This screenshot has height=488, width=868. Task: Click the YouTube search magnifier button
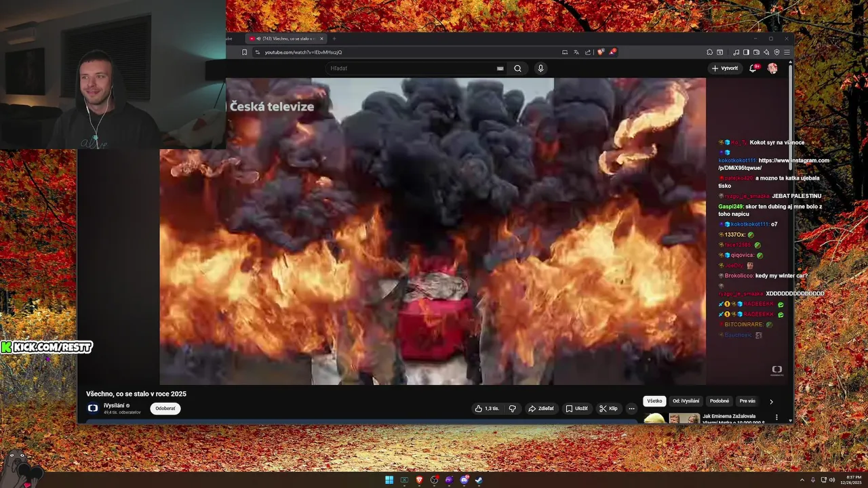click(x=517, y=68)
